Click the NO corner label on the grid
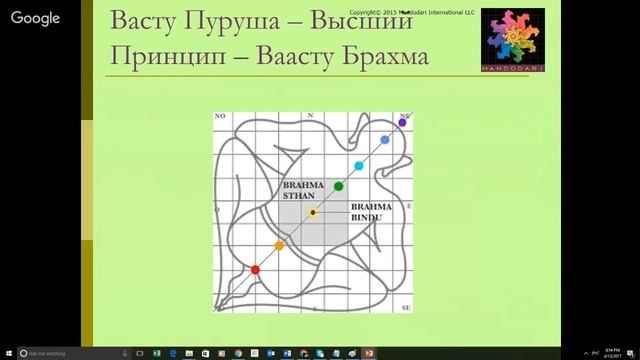Image resolution: width=640 pixels, height=360 pixels. pyautogui.click(x=220, y=116)
